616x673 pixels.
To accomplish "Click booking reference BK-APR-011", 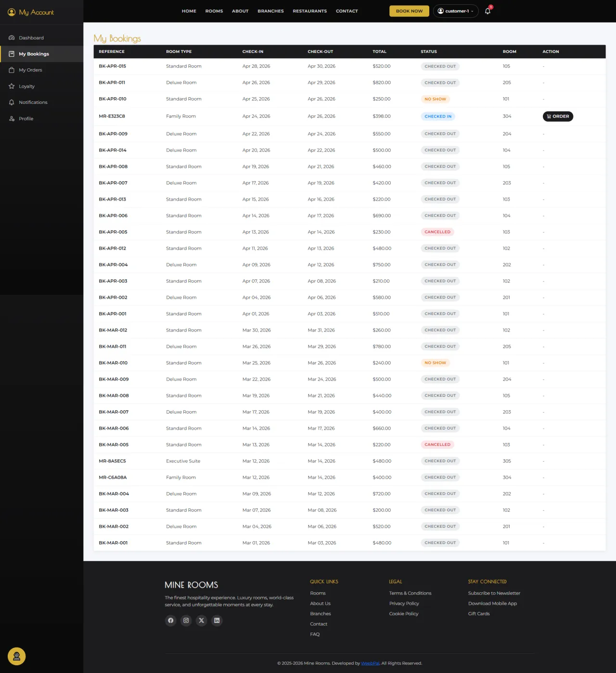I will coord(112,83).
